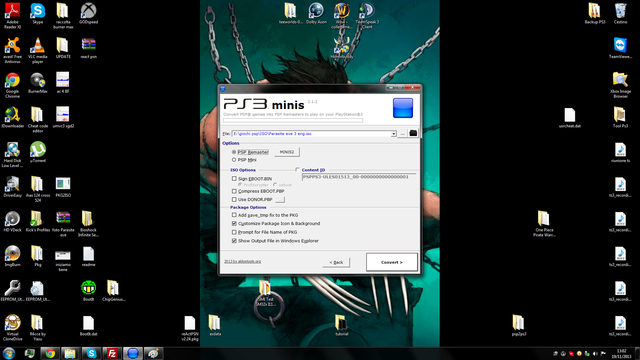Open BurnerMax desktop icon
This screenshot has width=640, height=360.
[x=38, y=83]
